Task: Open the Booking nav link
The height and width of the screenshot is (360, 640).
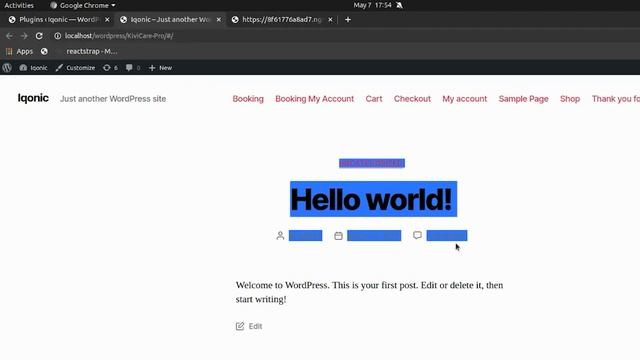Action: 248,99
